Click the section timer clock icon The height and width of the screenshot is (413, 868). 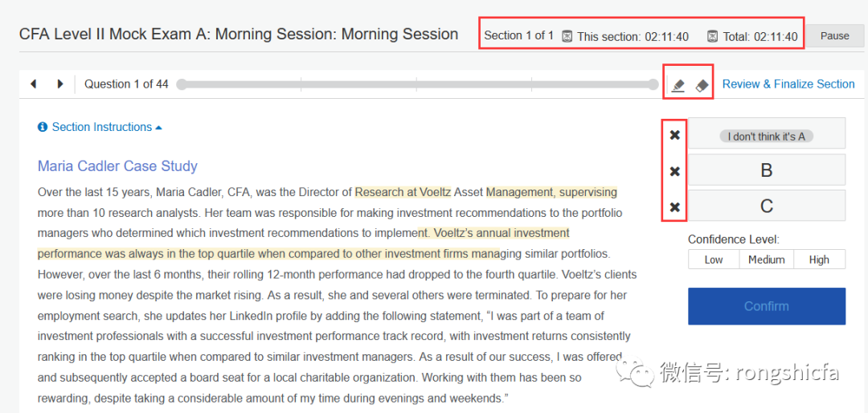click(567, 36)
